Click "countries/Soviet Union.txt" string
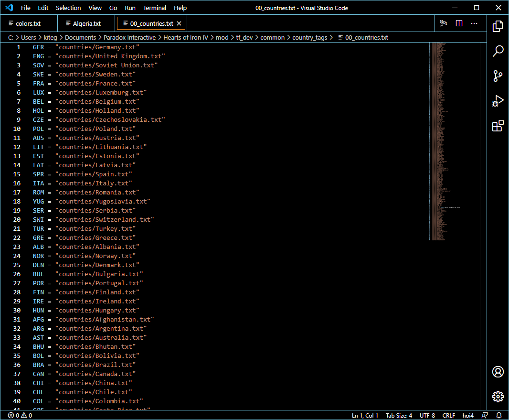This screenshot has height=420, width=509. pos(106,65)
